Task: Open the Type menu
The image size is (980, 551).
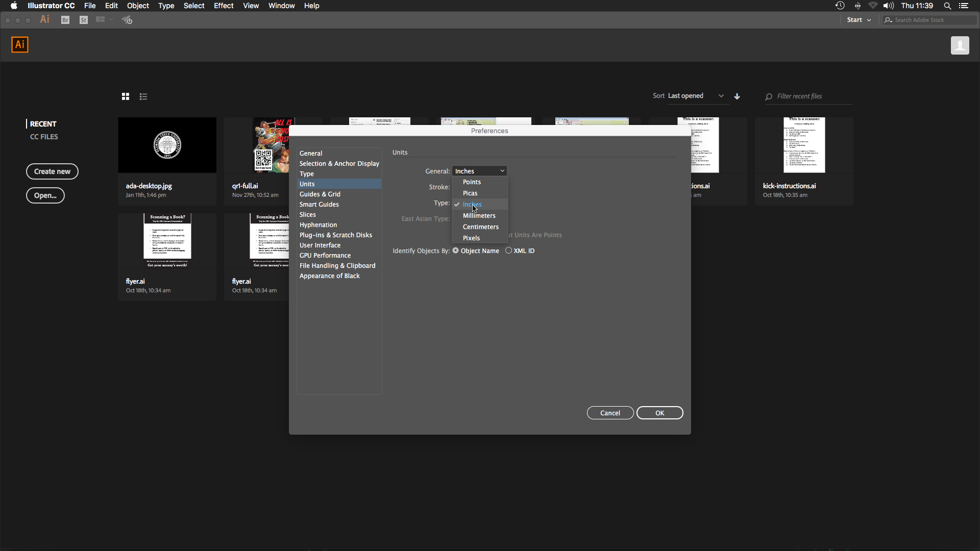Action: tap(166, 6)
